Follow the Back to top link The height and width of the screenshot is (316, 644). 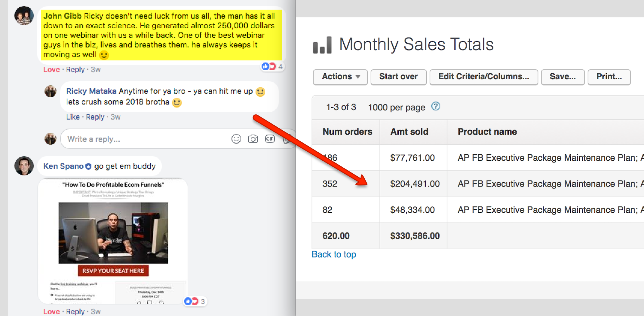tap(334, 254)
